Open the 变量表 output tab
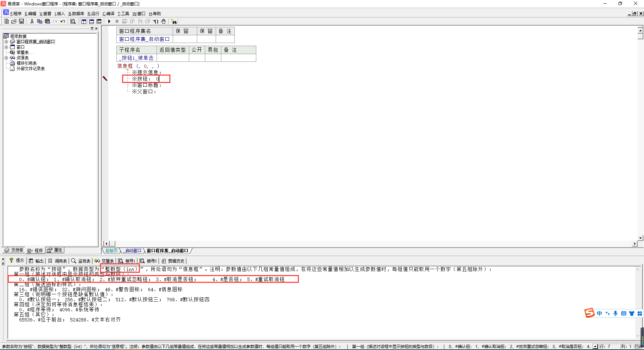 (104, 261)
